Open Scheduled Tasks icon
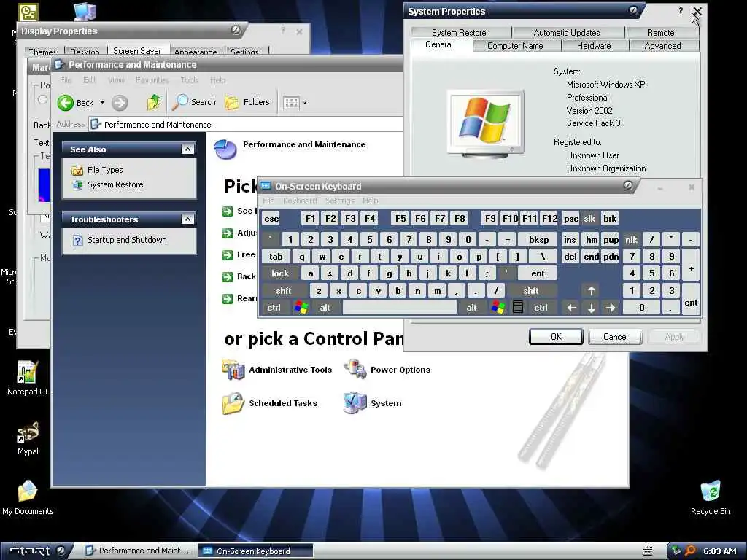The width and height of the screenshot is (747, 560). [x=233, y=402]
